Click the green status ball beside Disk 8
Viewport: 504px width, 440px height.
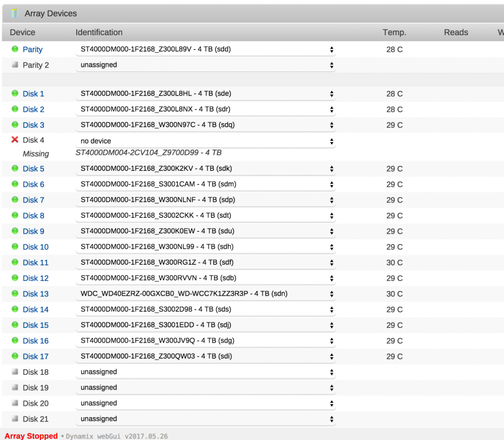coord(15,215)
